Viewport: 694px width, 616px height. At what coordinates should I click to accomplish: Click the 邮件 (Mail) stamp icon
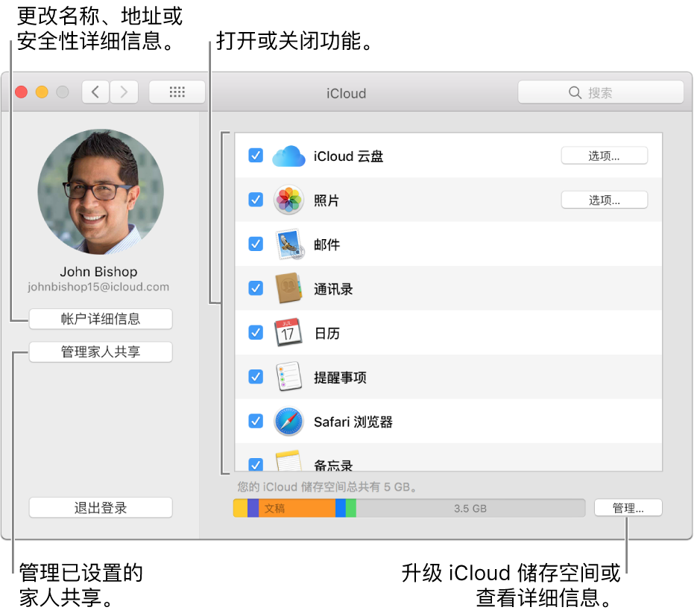point(288,244)
